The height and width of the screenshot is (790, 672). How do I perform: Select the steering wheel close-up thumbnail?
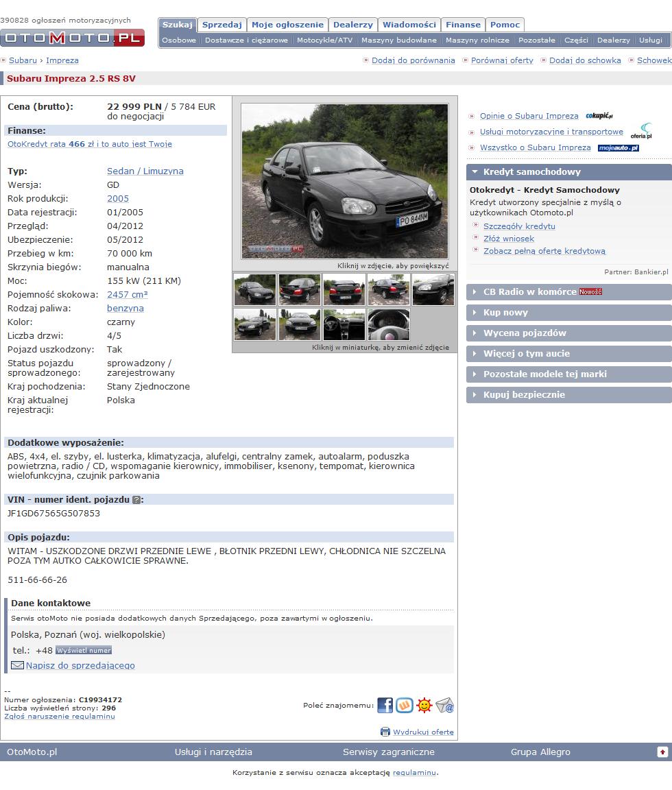(x=388, y=324)
